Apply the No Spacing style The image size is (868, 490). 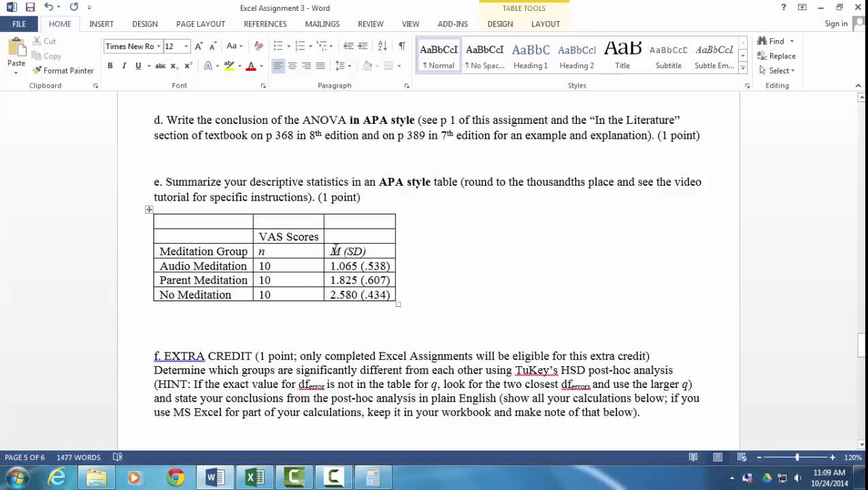484,56
